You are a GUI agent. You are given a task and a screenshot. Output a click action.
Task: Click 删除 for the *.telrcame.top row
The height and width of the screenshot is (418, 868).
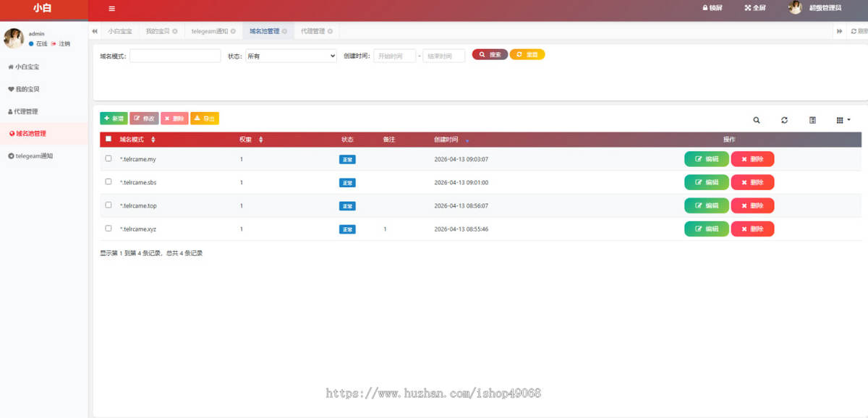752,205
